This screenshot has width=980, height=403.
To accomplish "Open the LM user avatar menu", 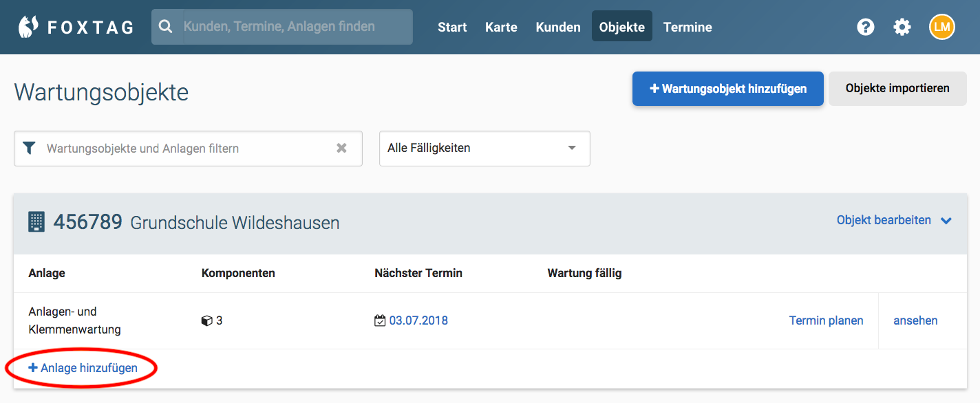I will [x=942, y=27].
